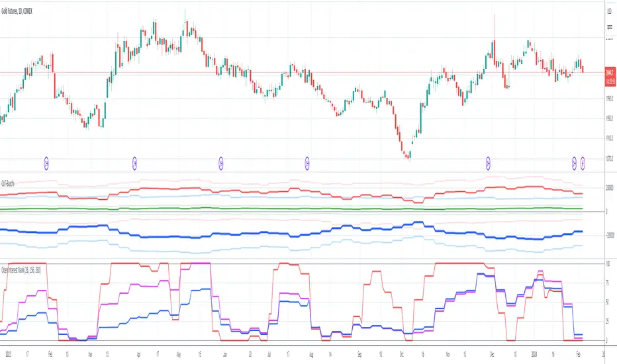Click the lightning bolt event icon
Image resolution: width=617 pixels, height=364 pixels.
583,162
